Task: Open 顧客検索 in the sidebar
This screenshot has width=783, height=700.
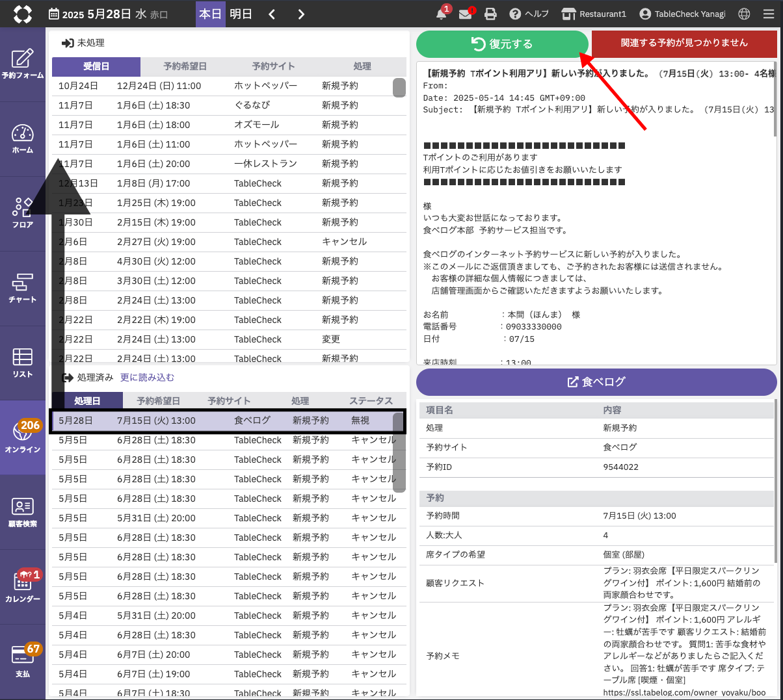Action: tap(23, 512)
